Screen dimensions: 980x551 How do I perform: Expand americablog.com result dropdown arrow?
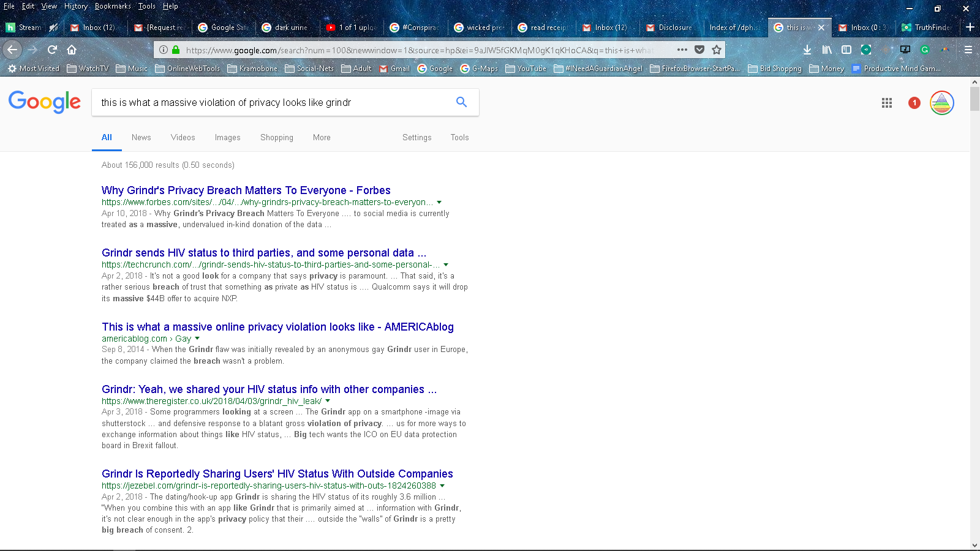pos(197,339)
